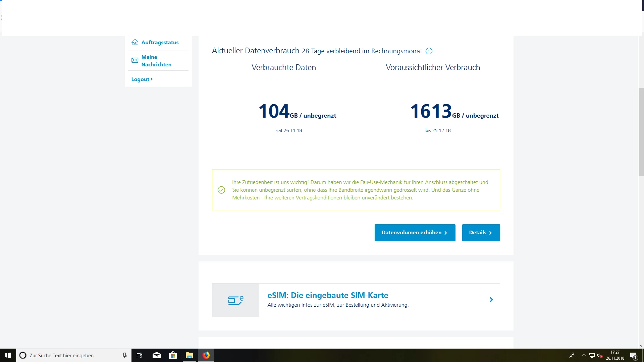Image resolution: width=644 pixels, height=362 pixels.
Task: Open the Windows Start menu
Action: click(8, 355)
